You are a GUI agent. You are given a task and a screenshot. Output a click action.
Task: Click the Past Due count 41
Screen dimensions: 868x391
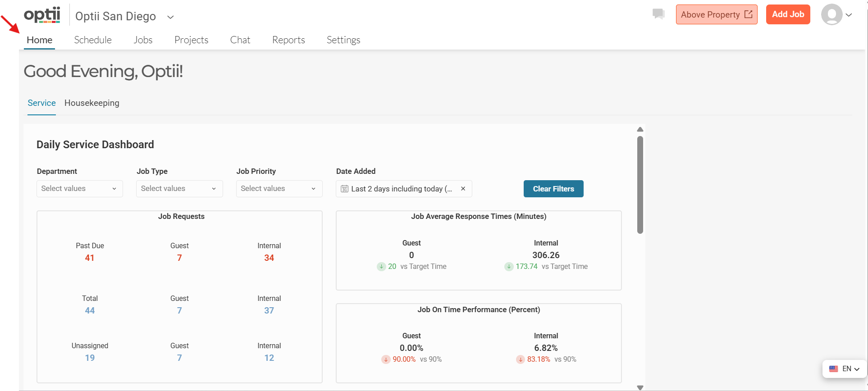[90, 258]
